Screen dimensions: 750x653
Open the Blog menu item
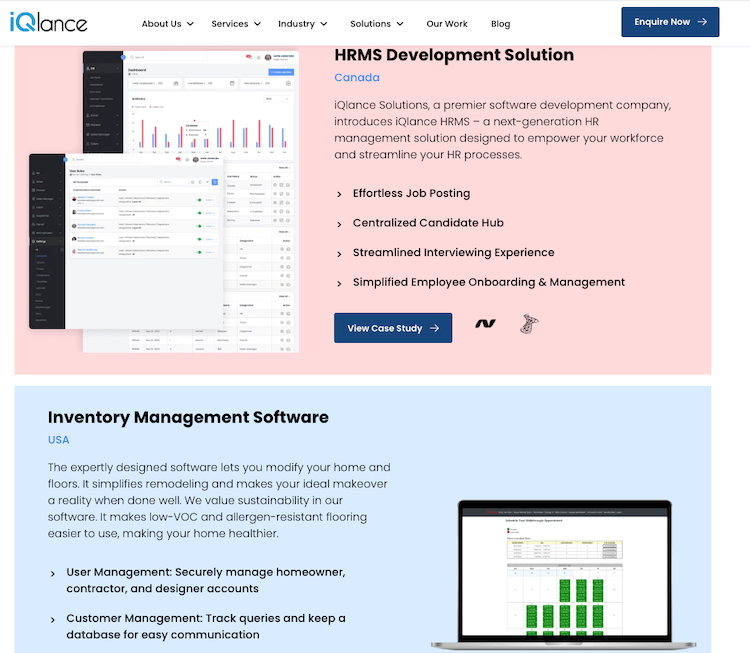coord(500,23)
